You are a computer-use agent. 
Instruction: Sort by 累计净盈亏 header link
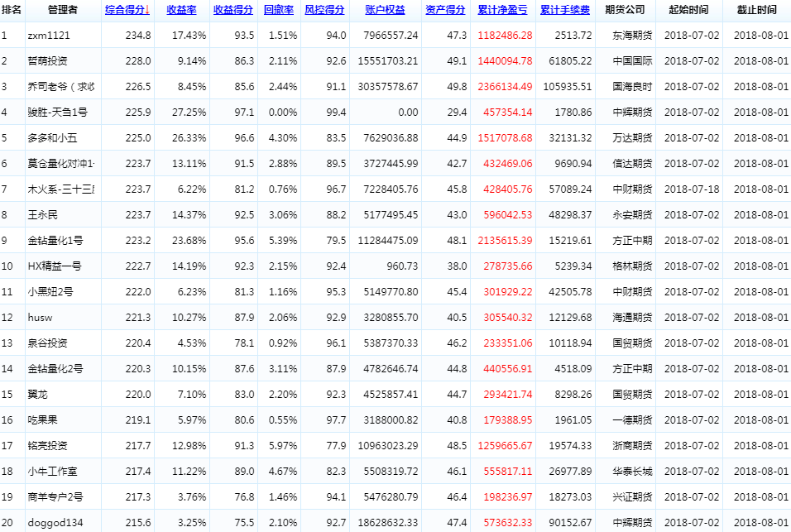502,10
